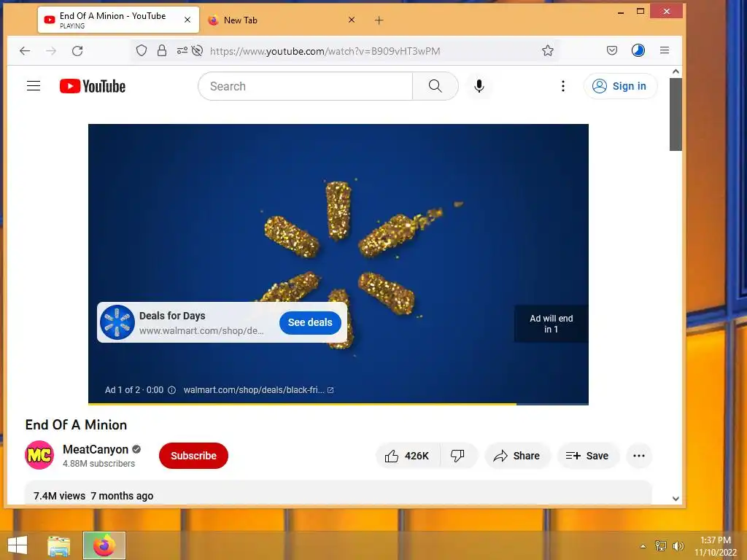Screen dimensions: 747x560
Task: Reload the current page
Action: [x=77, y=51]
